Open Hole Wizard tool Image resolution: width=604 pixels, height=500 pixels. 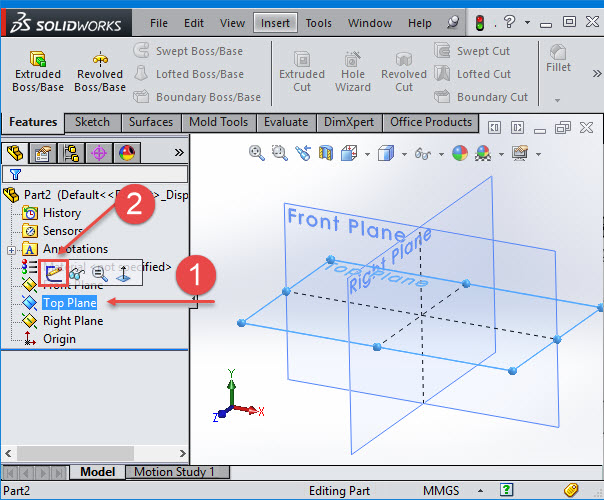(x=352, y=72)
